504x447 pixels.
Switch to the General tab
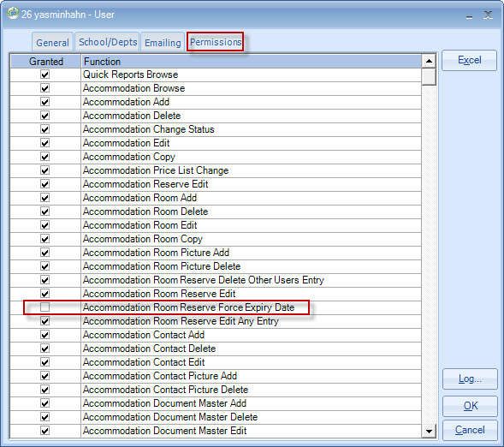pos(52,43)
